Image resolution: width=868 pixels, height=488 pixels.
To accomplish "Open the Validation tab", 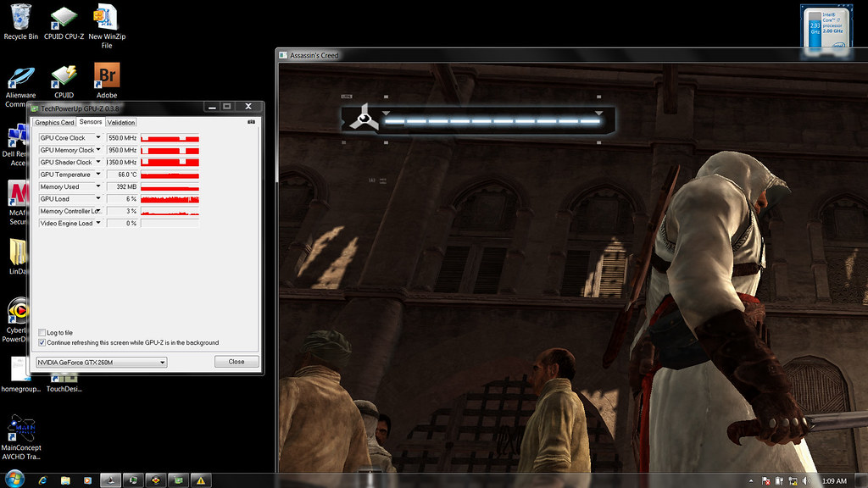I will tap(120, 122).
